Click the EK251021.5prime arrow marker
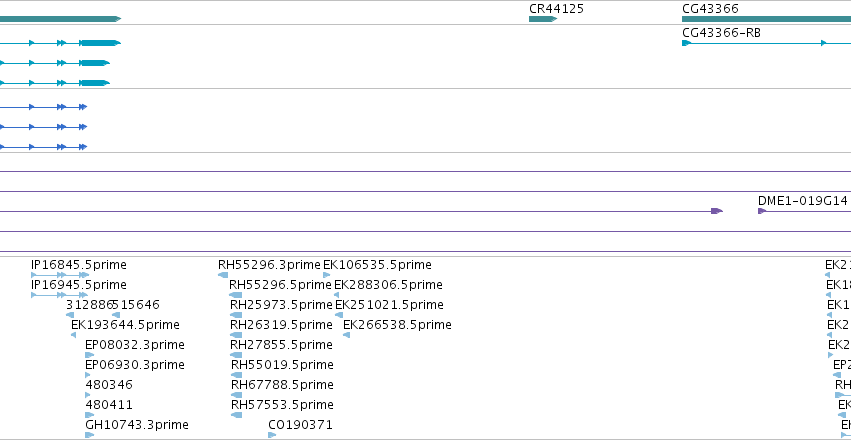 pyautogui.click(x=339, y=315)
